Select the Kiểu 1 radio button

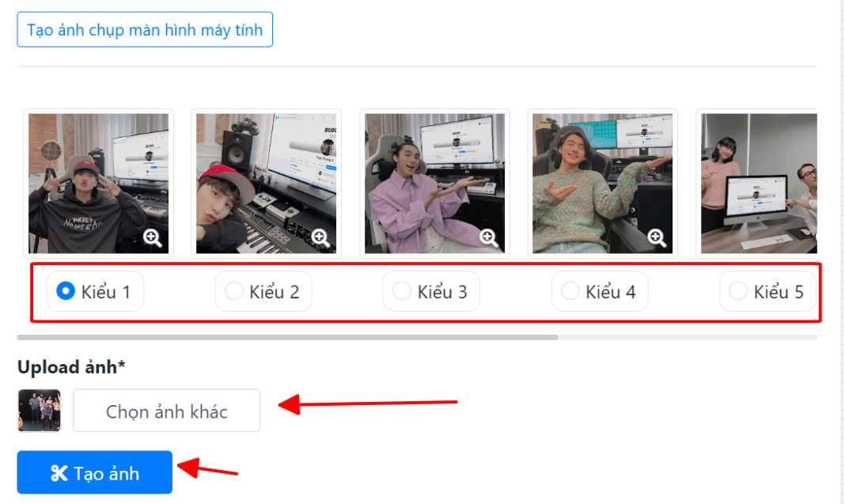(66, 291)
